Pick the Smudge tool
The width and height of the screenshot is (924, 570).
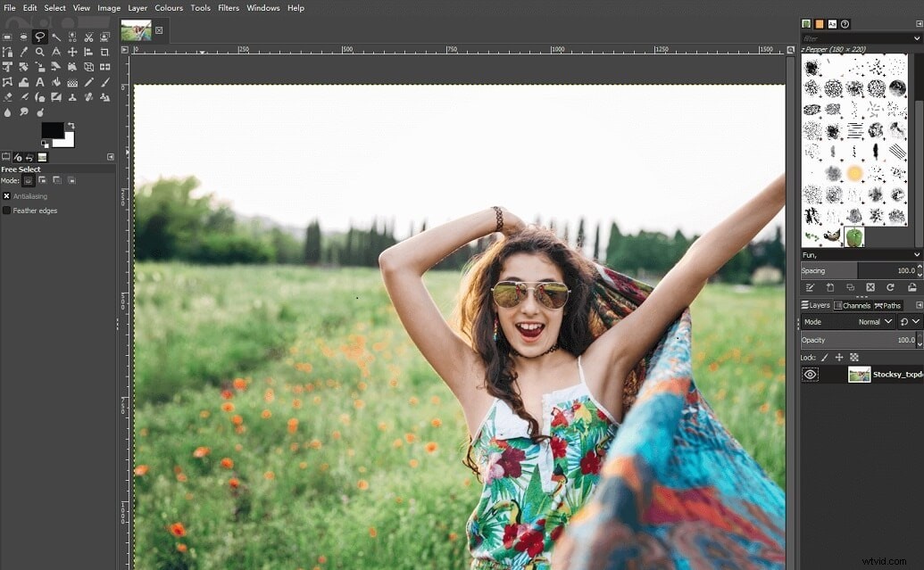coord(24,111)
